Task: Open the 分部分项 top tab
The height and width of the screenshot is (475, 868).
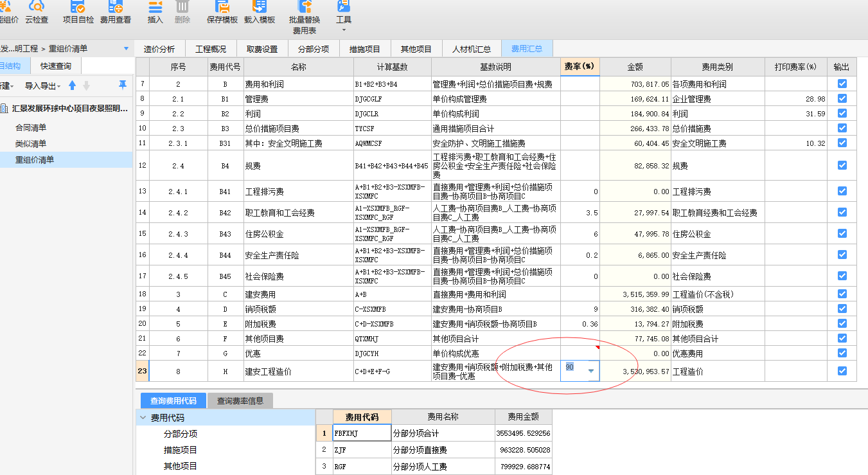Action: click(x=314, y=49)
